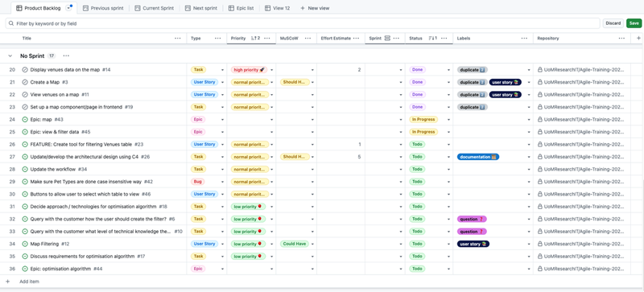This screenshot has width=644, height=292.
Task: Click the search magnifier icon in filter bar
Action: [x=11, y=24]
